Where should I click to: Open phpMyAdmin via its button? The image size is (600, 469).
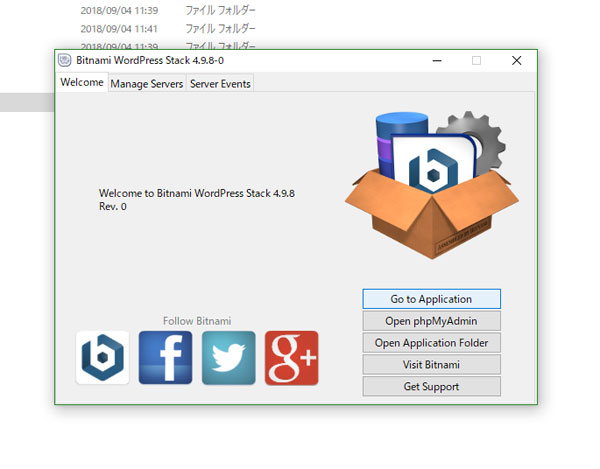[431, 321]
